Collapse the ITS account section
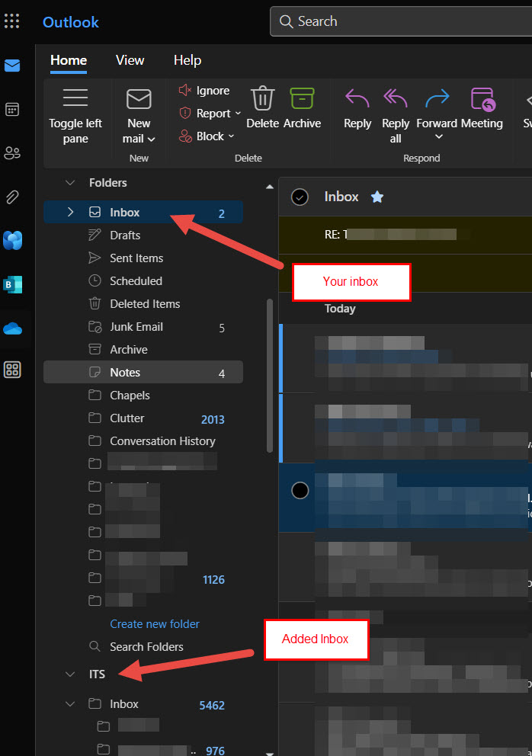 tap(70, 674)
